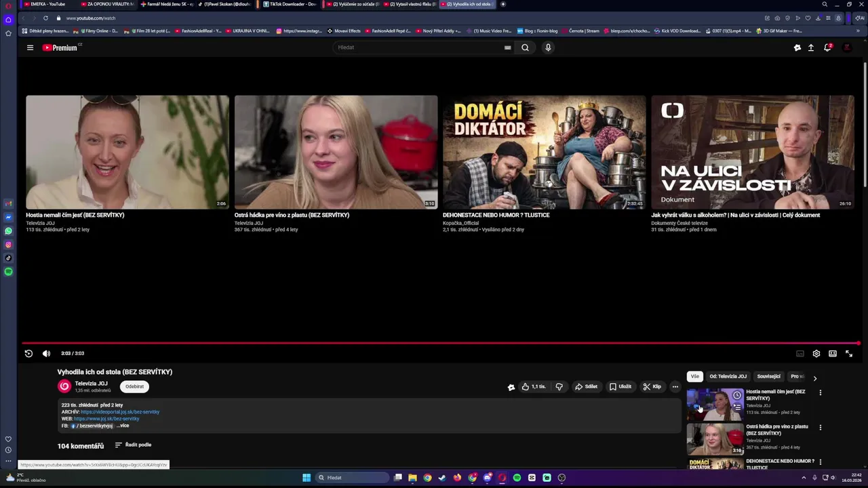868x488 pixels.
Task: Open Ostrá hádka pre víno endscreen thumbnail
Action: pos(336,152)
